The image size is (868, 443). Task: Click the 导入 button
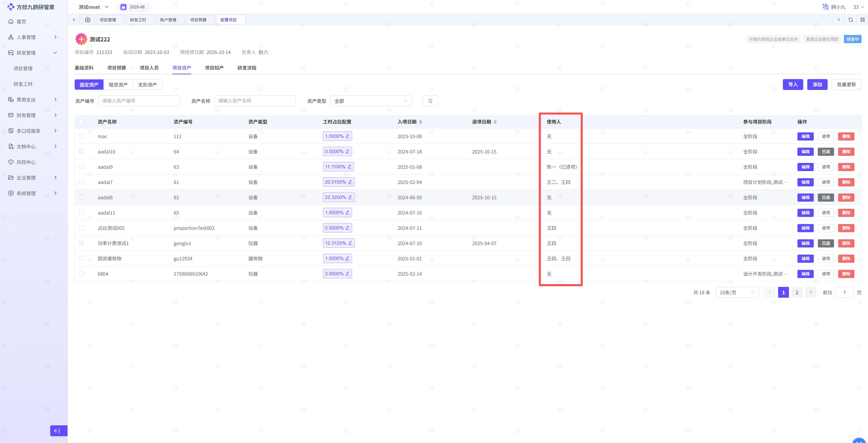click(x=793, y=85)
